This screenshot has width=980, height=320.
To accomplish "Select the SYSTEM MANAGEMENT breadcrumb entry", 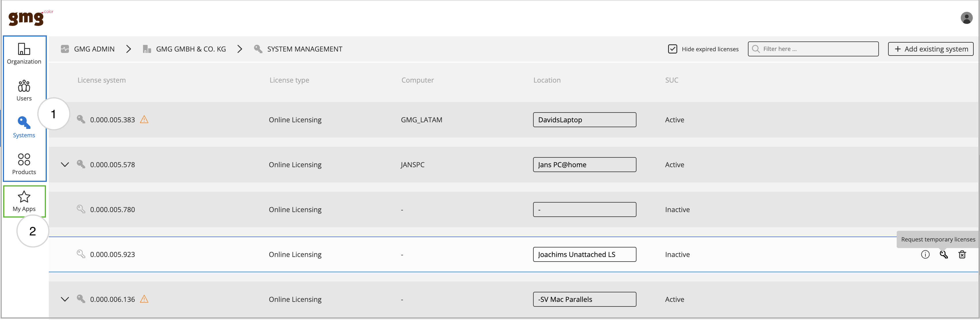I will pos(304,49).
